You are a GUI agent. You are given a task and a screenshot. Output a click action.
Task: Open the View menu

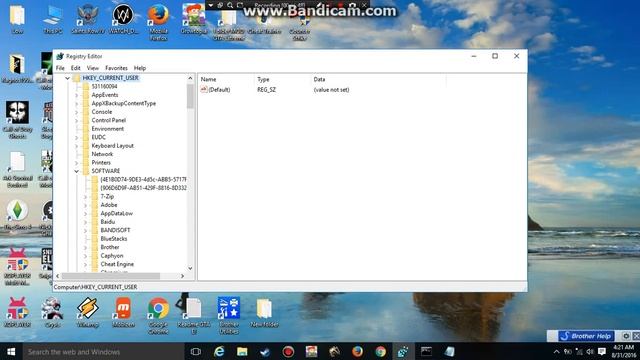[93, 68]
